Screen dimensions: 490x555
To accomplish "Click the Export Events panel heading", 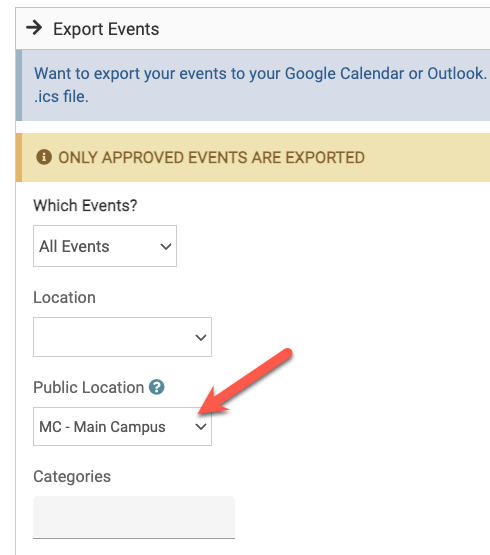I will pos(106,29).
